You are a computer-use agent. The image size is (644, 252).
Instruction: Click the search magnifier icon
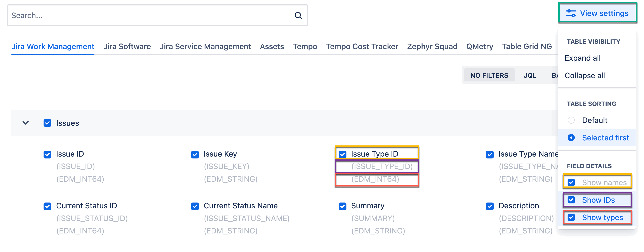pyautogui.click(x=298, y=16)
